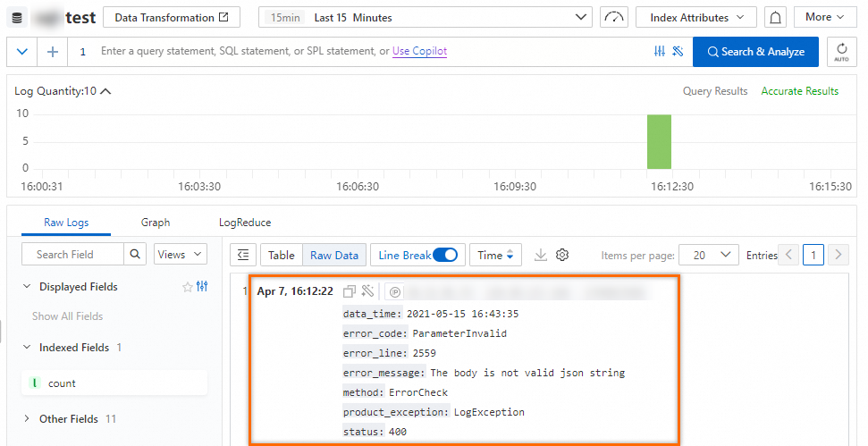Go to previous page of entries
Screen dimensions: 868x446
point(788,255)
